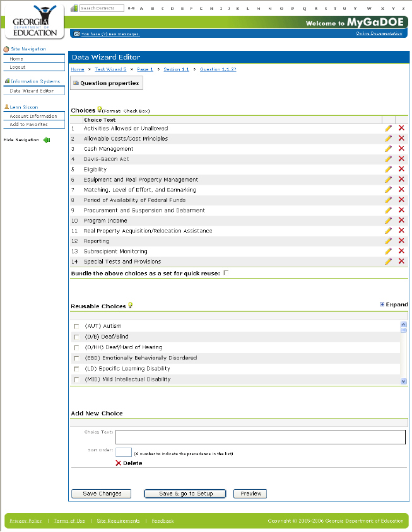The image size is (412, 532).
Task: Go to Page 1 breadcrumb
Action: (144, 69)
